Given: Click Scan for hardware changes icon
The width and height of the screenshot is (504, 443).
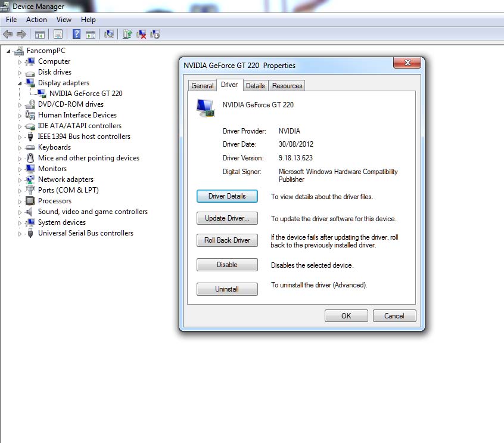Looking at the screenshot, I should click(x=109, y=35).
